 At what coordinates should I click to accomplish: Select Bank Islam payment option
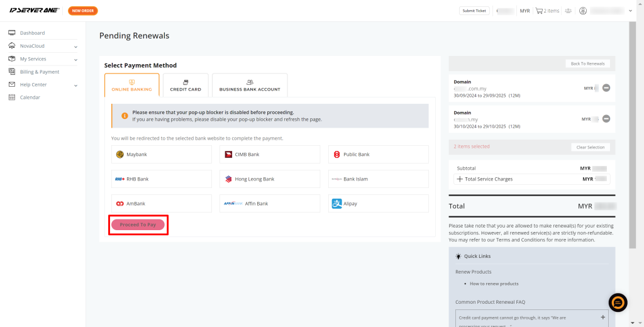pyautogui.click(x=378, y=179)
